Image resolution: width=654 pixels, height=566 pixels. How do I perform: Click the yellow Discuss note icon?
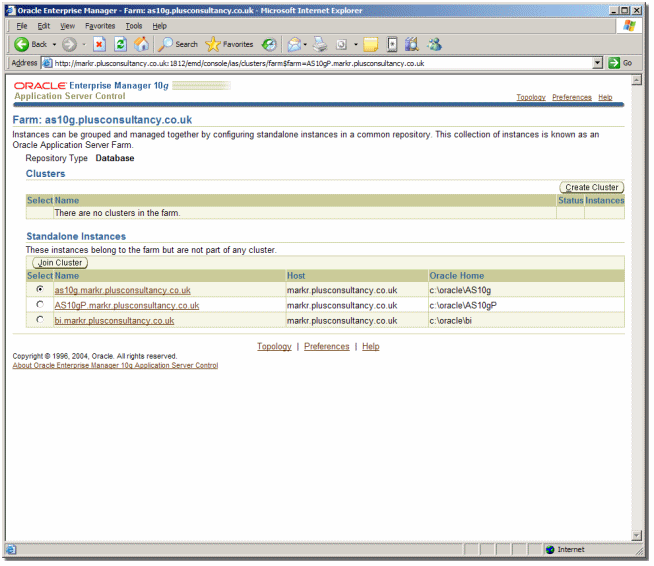tap(370, 44)
